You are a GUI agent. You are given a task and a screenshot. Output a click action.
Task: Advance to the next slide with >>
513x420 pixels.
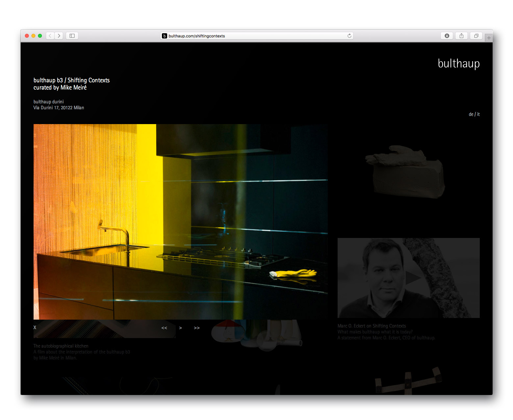pyautogui.click(x=197, y=328)
